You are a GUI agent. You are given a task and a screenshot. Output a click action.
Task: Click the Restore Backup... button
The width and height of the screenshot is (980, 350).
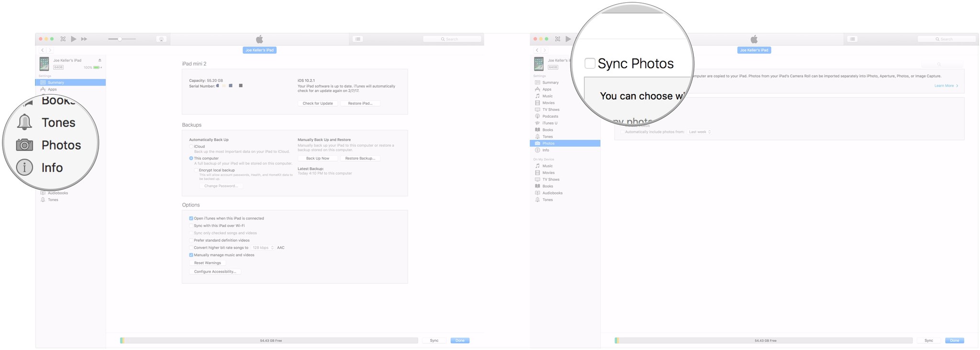360,158
